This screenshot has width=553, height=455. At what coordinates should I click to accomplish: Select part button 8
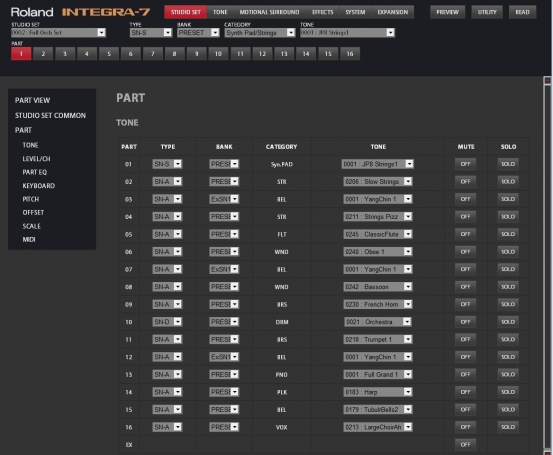coord(174,54)
